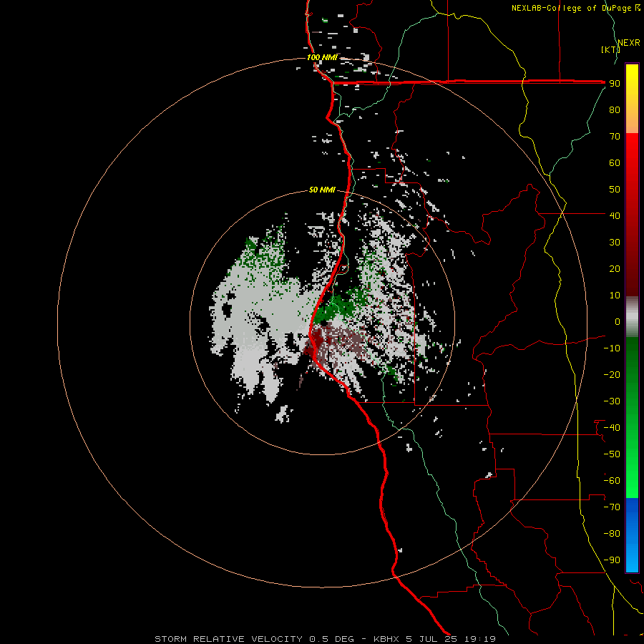Image resolution: width=644 pixels, height=644 pixels.
Task: Pick the -80 value on velocity scale
Action: tap(612, 534)
